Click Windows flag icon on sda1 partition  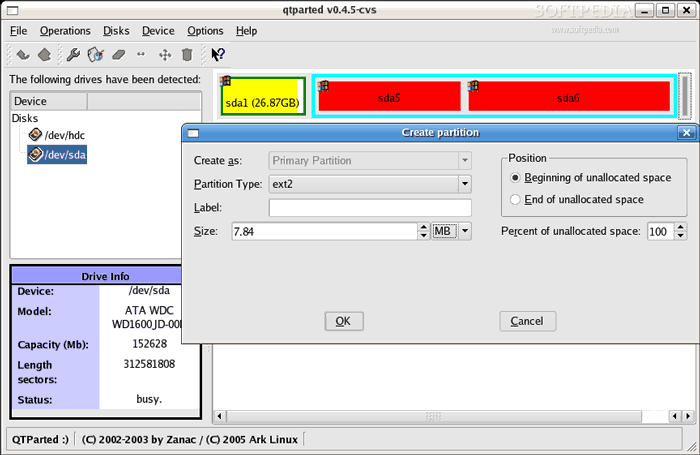225,81
